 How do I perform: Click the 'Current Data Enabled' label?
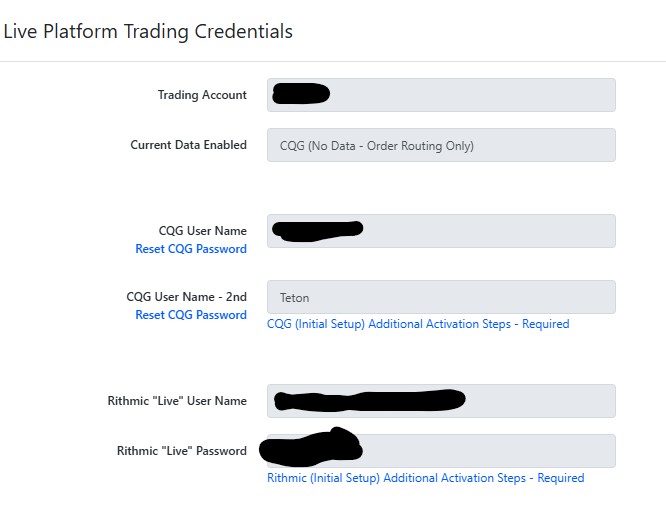pos(188,145)
